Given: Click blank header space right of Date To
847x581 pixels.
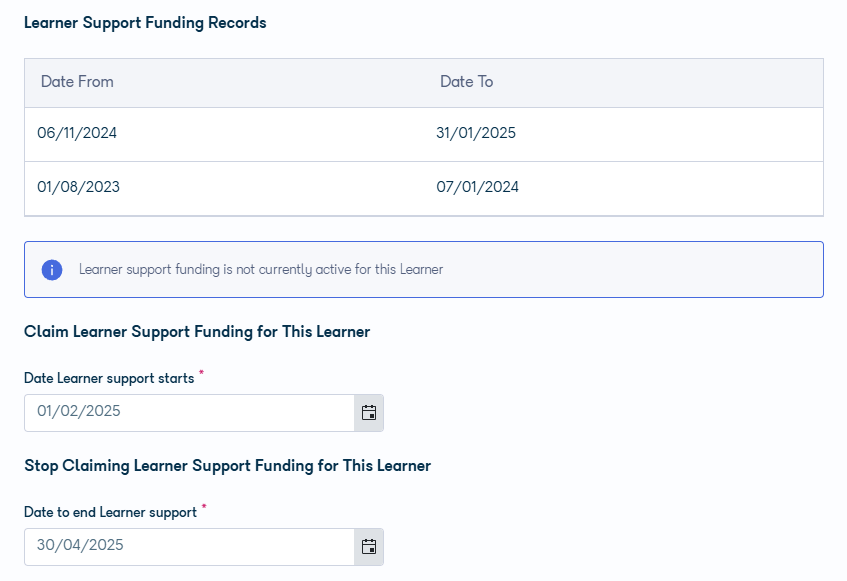Looking at the screenshot, I should pos(659,83).
